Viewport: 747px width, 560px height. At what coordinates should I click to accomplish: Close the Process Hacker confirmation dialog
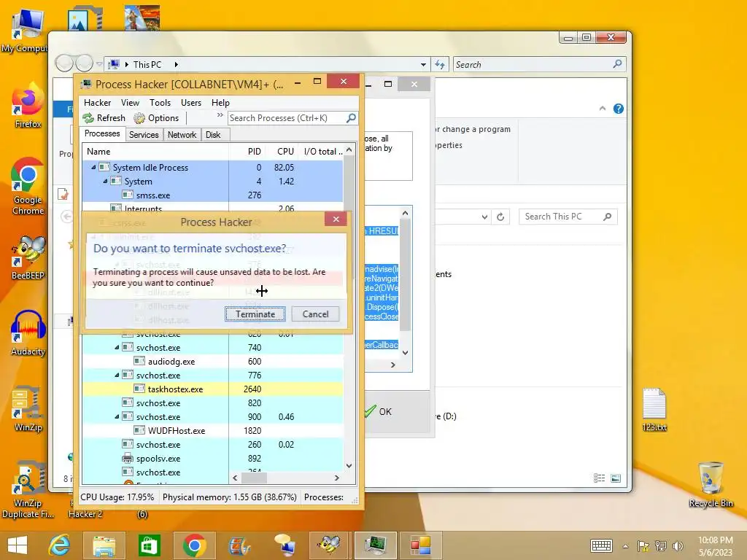point(336,219)
